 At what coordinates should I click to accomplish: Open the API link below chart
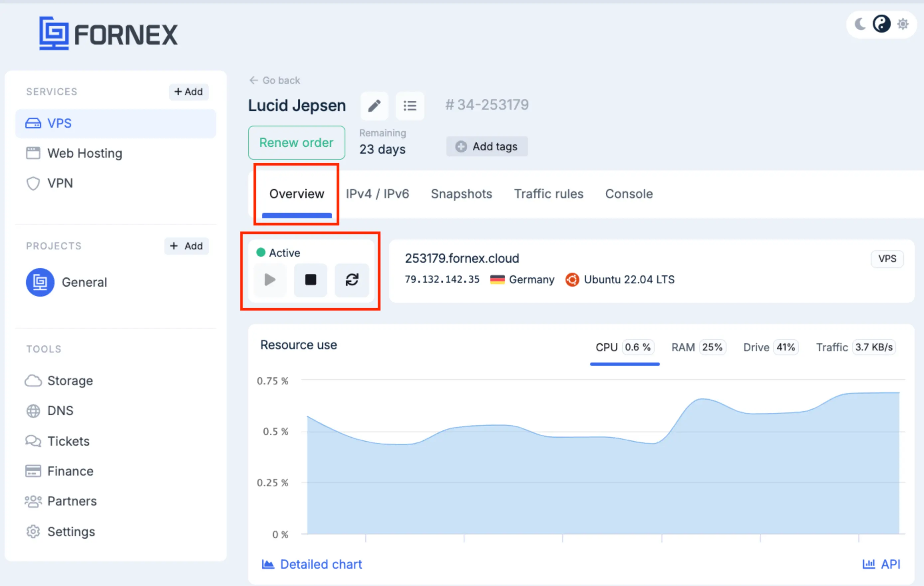point(881,564)
